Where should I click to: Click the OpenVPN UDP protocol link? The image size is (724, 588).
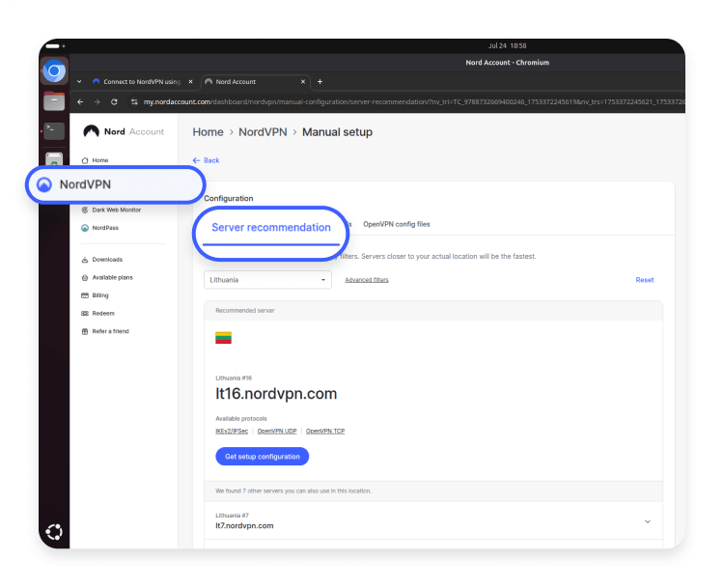[277, 431]
